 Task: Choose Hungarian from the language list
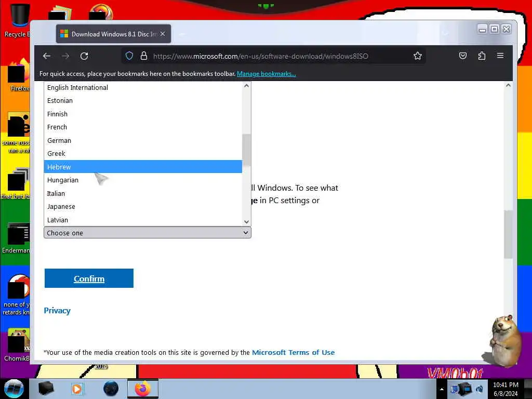click(143, 180)
